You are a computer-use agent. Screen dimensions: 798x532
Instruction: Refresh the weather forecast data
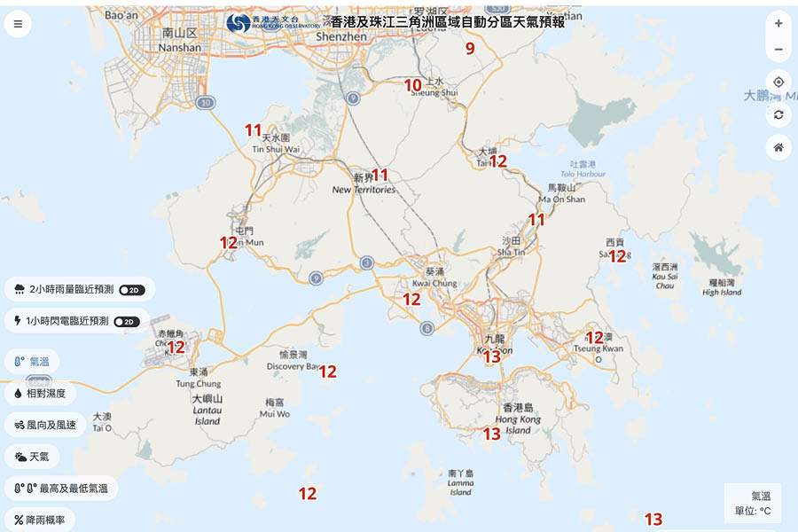(x=778, y=115)
